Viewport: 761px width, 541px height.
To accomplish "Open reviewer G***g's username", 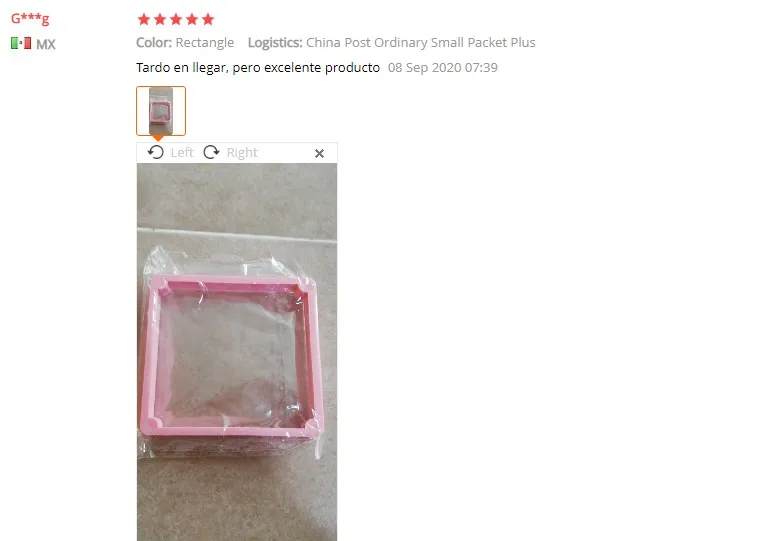I will pos(30,18).
